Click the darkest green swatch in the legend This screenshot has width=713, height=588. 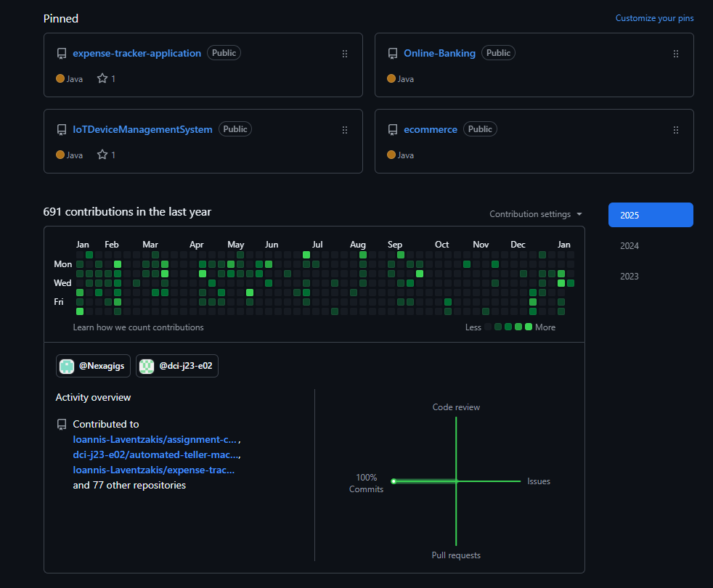(x=497, y=327)
